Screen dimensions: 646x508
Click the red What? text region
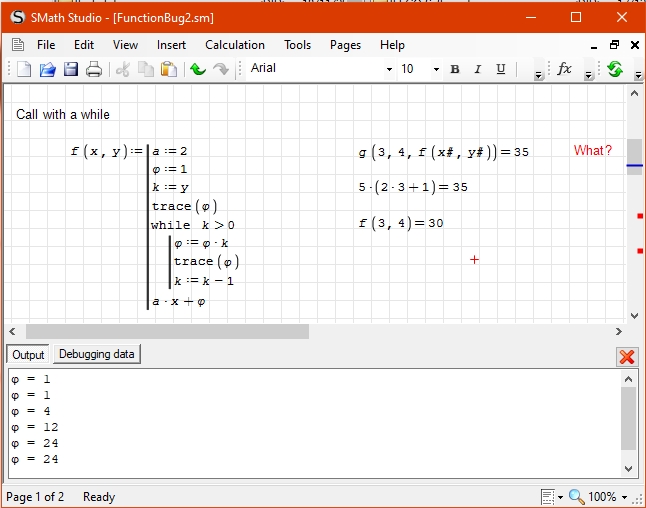pyautogui.click(x=592, y=151)
